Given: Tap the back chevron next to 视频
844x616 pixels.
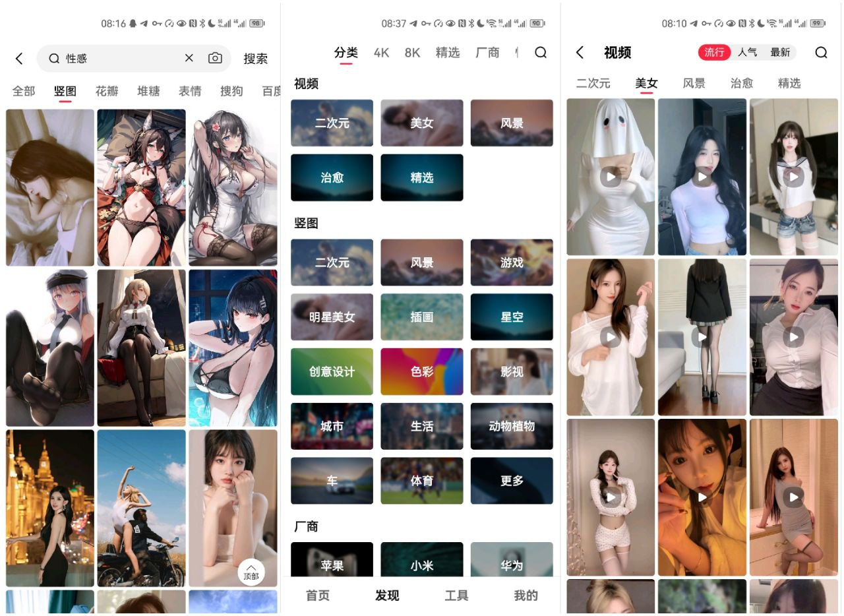Looking at the screenshot, I should [x=580, y=53].
